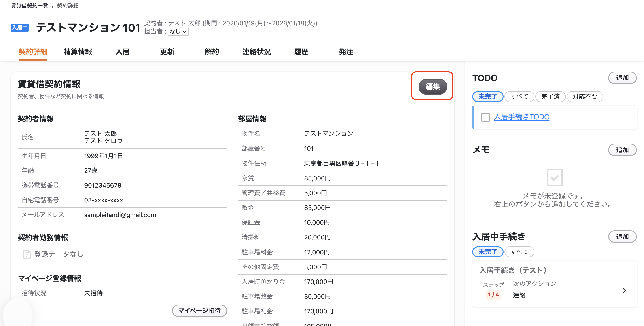This screenshot has width=644, height=326.
Task: Open the 賃貸借契約一覧 breadcrumb link
Action: [30, 6]
